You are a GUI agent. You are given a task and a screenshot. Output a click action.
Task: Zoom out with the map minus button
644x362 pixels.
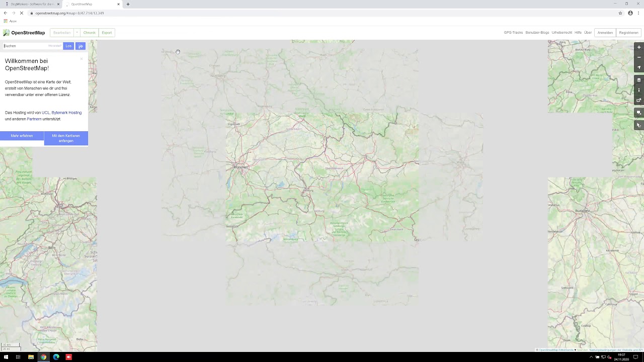pos(639,57)
